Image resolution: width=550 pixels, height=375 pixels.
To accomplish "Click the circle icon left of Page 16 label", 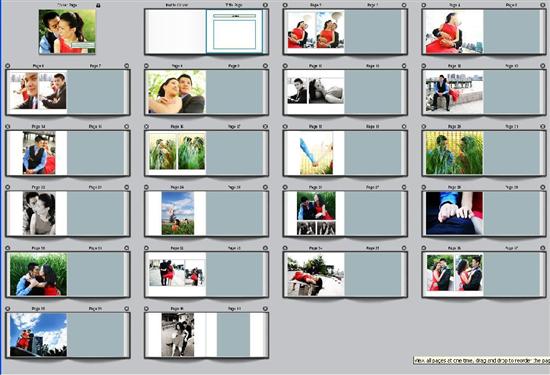I will (147, 126).
